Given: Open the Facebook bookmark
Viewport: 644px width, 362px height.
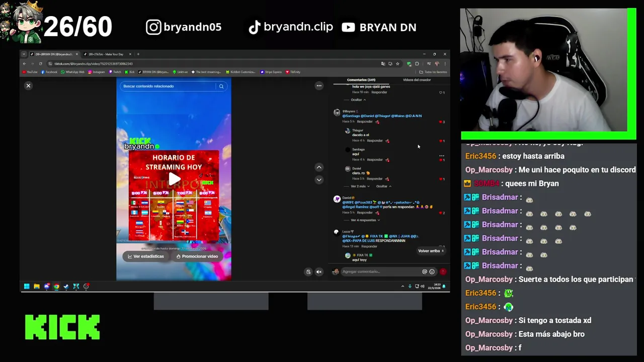Looking at the screenshot, I should tap(49, 72).
